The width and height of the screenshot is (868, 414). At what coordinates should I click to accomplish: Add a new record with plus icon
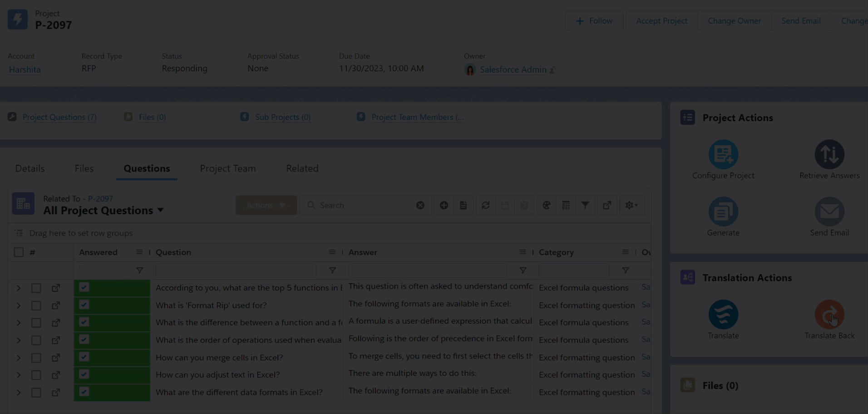click(444, 205)
